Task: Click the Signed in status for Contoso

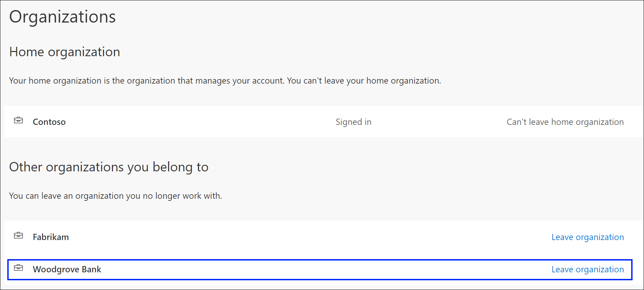Action: 353,122
